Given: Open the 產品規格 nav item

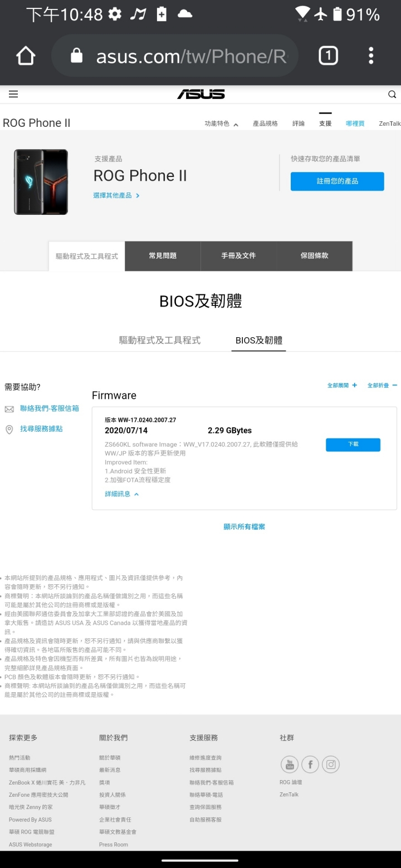Looking at the screenshot, I should click(265, 124).
